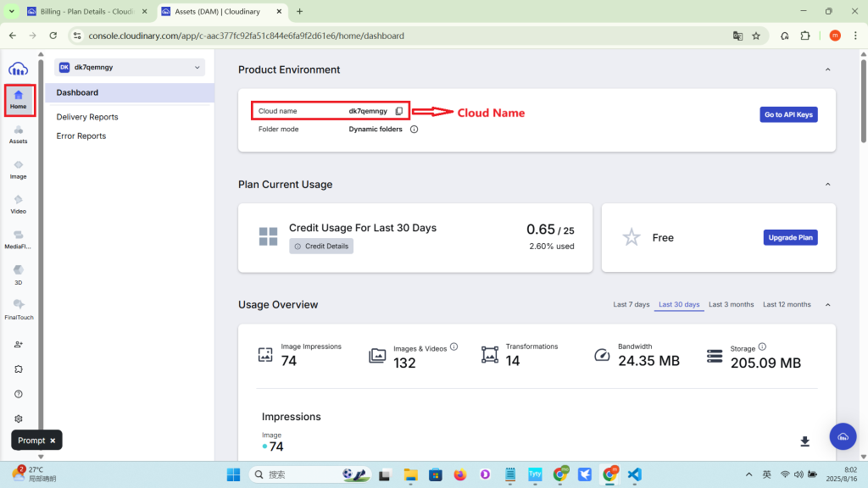Click the Go to API Keys button
Image resolution: width=868 pixels, height=488 pixels.
pos(789,114)
